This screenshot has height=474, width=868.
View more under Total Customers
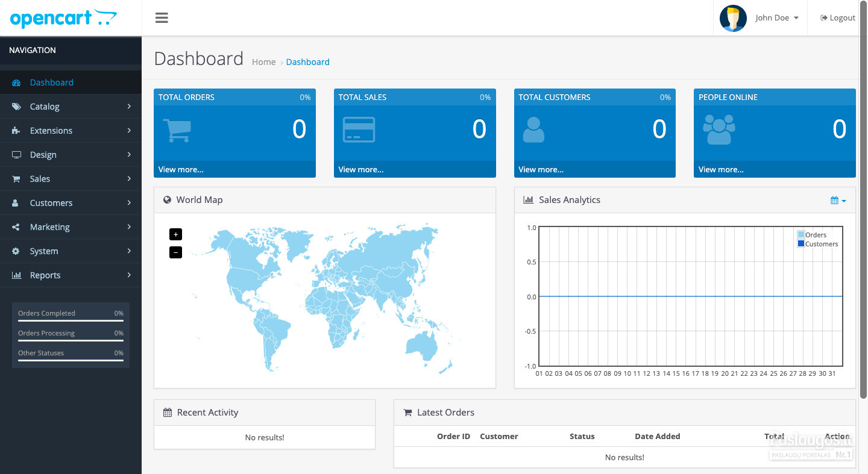click(x=541, y=169)
